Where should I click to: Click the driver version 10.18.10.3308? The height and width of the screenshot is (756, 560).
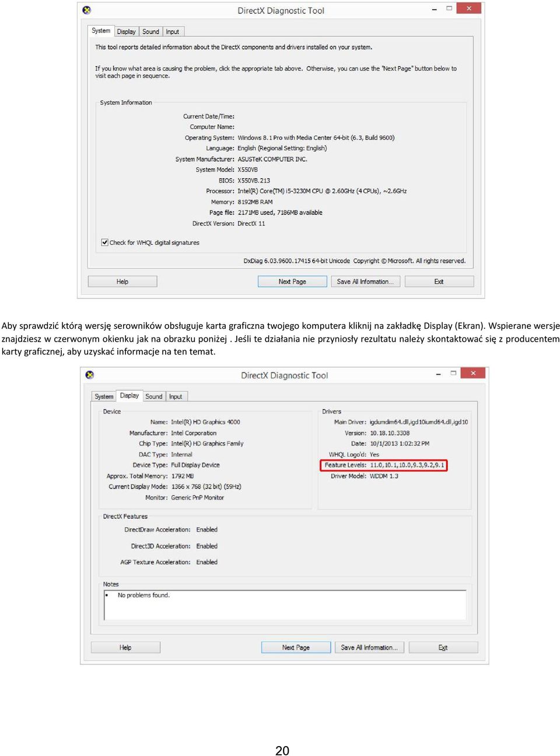tap(390, 433)
